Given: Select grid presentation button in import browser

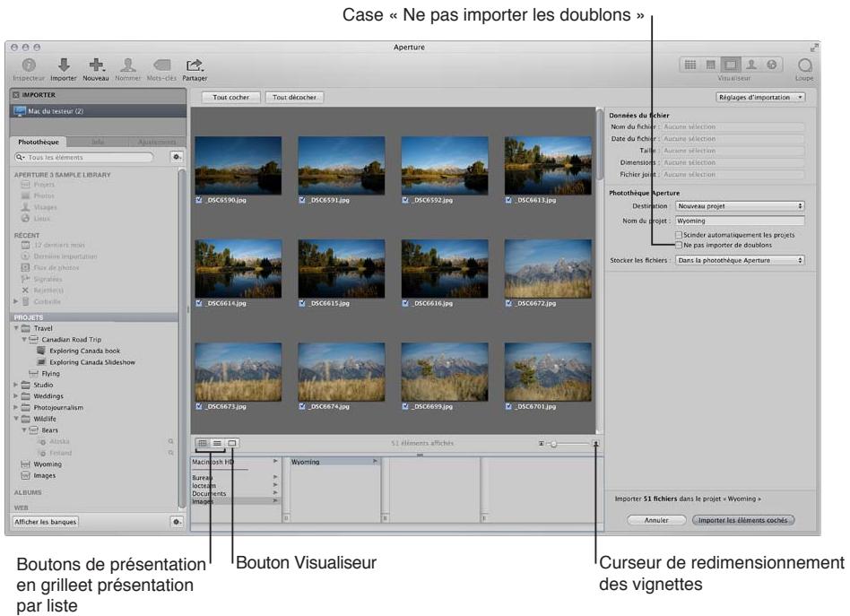Looking at the screenshot, I should pyautogui.click(x=203, y=443).
